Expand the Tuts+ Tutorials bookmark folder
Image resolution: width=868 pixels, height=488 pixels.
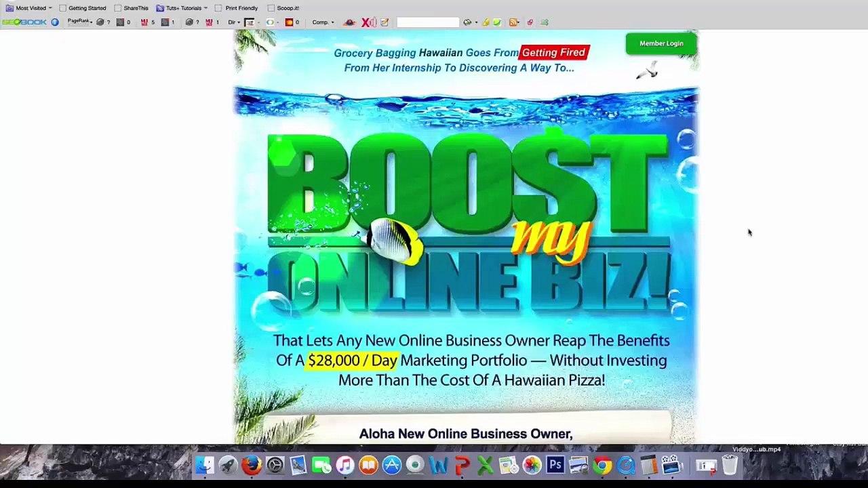click(182, 8)
